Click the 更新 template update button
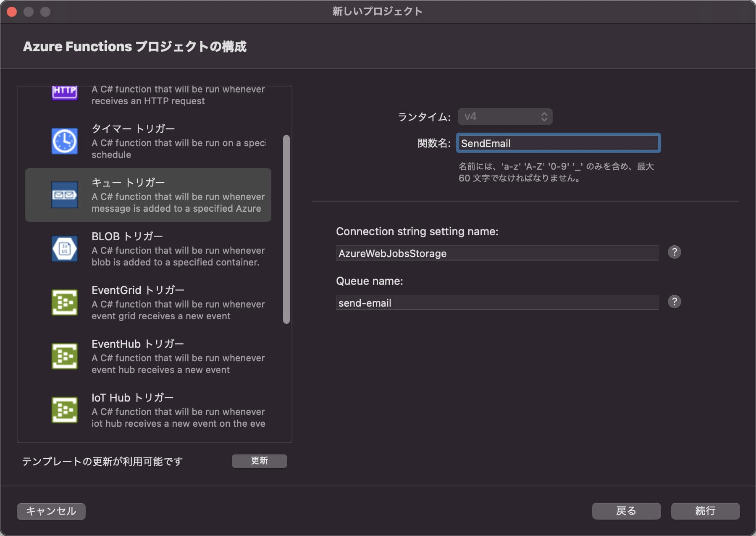Viewport: 756px width, 536px height. click(259, 461)
